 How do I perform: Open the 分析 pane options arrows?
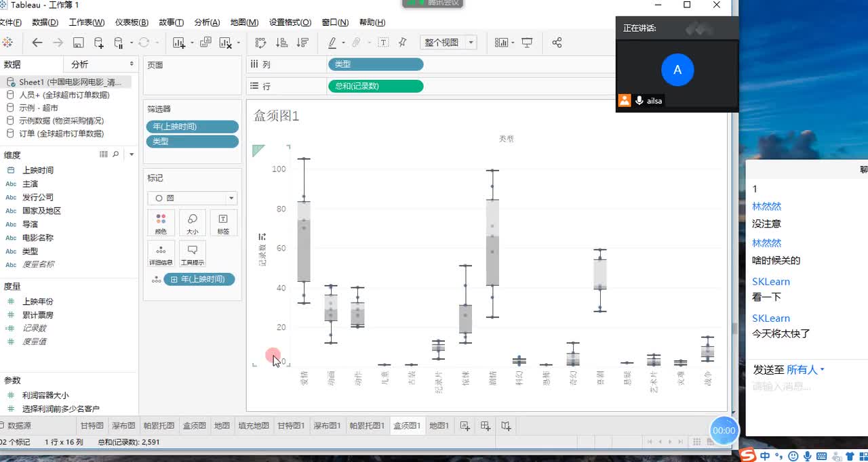[x=132, y=64]
